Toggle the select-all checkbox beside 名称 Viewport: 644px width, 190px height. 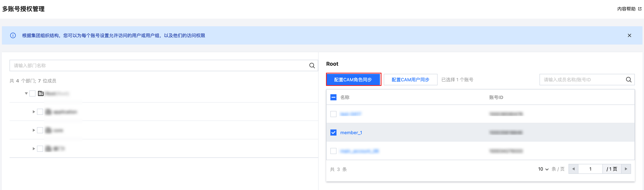333,97
